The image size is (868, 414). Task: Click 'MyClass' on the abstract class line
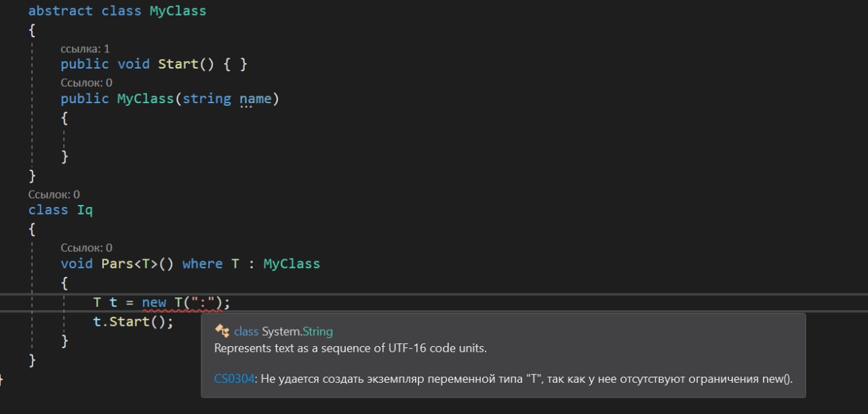(178, 11)
